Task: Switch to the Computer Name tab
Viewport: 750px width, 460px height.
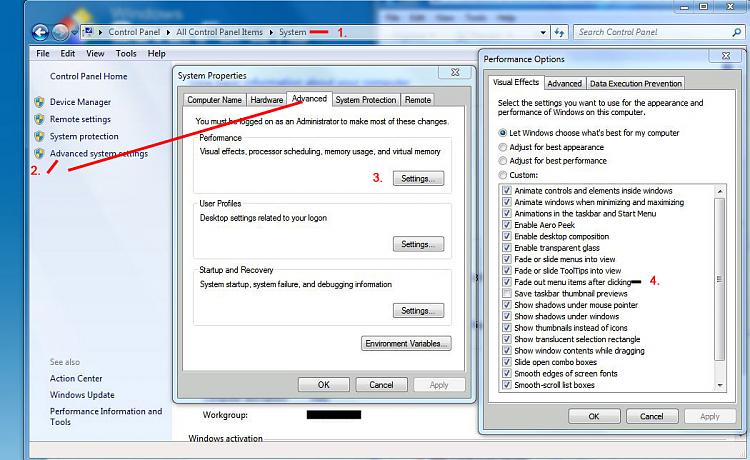Action: coord(214,100)
